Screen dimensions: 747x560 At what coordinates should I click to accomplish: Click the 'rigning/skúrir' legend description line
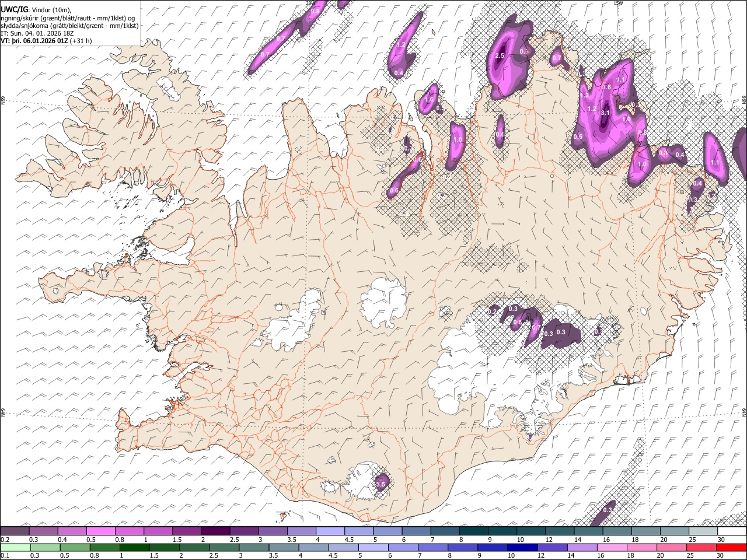click(x=68, y=17)
